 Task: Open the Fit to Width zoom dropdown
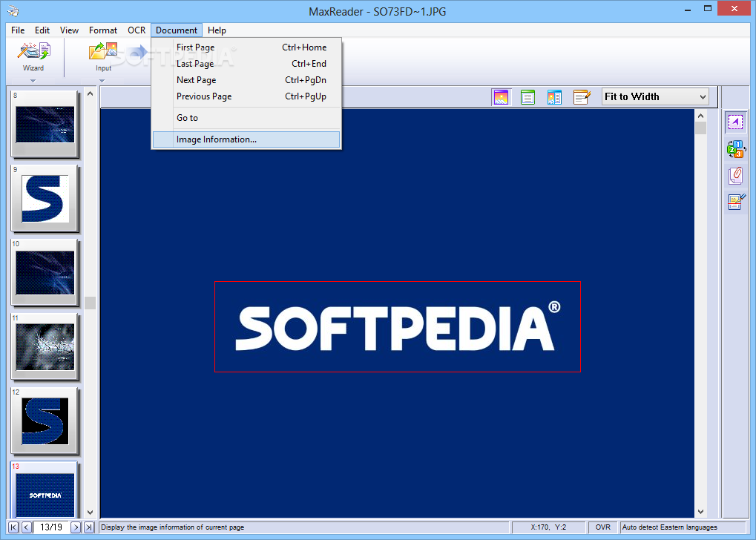(x=655, y=97)
